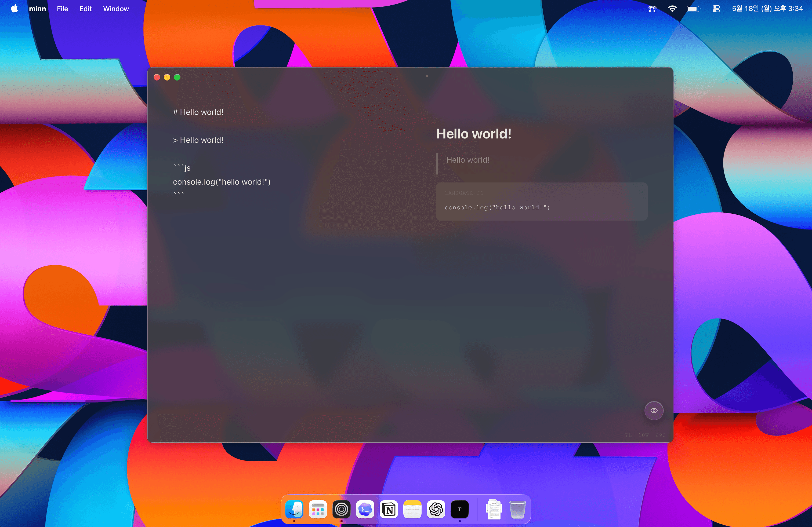Open the Window menu
Screen dimensions: 812x527
click(x=116, y=9)
